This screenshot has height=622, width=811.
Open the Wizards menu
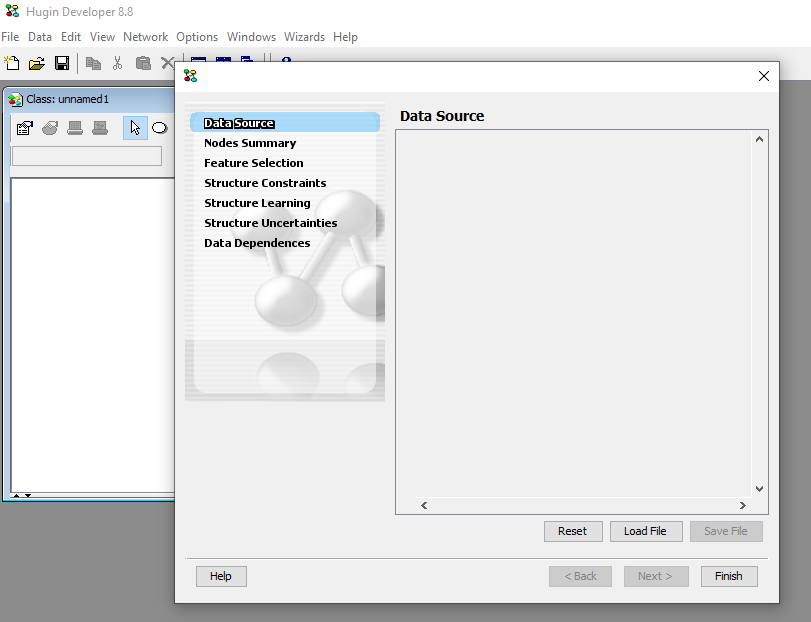point(305,37)
